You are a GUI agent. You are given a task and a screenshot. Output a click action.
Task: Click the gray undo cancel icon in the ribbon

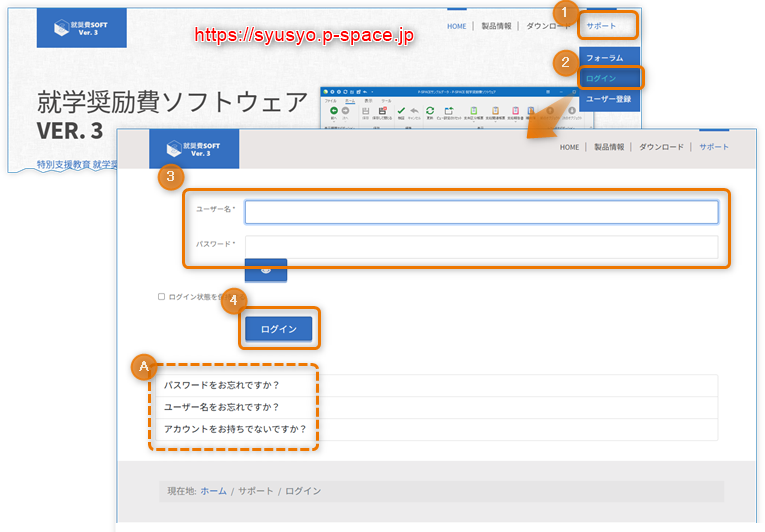click(x=414, y=111)
